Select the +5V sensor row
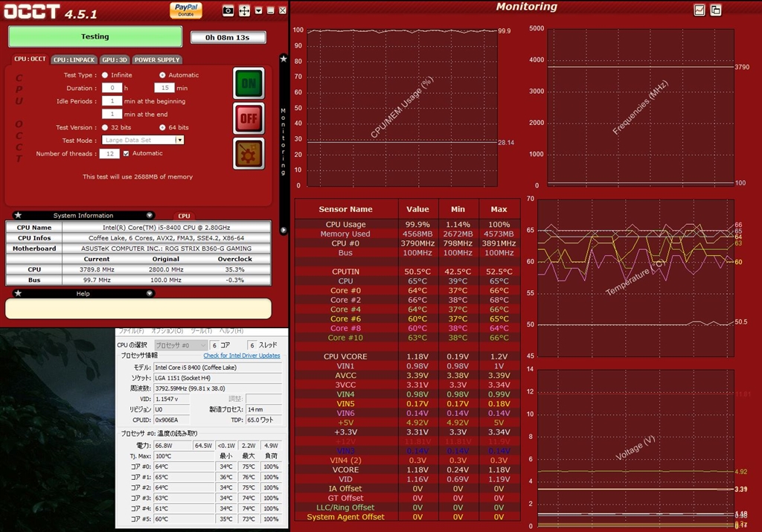The image size is (762, 532). 407,423
